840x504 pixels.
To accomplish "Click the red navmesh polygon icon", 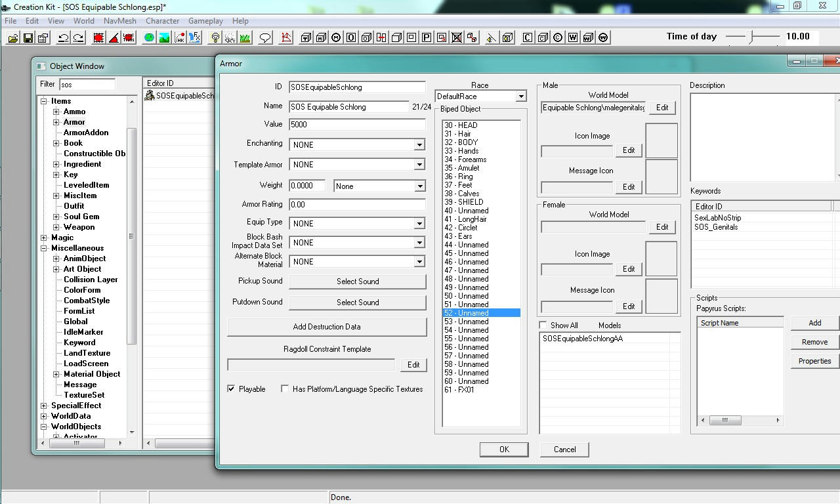I will click(285, 37).
